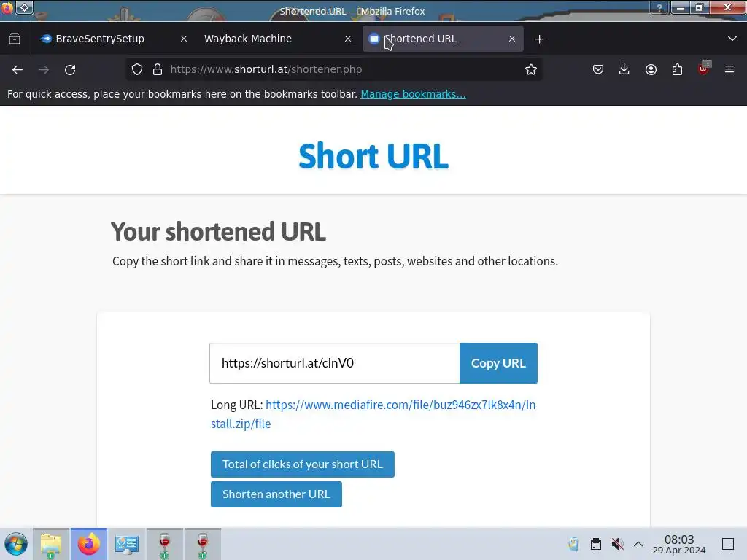
Task: Click the Copy URL button
Action: point(498,363)
